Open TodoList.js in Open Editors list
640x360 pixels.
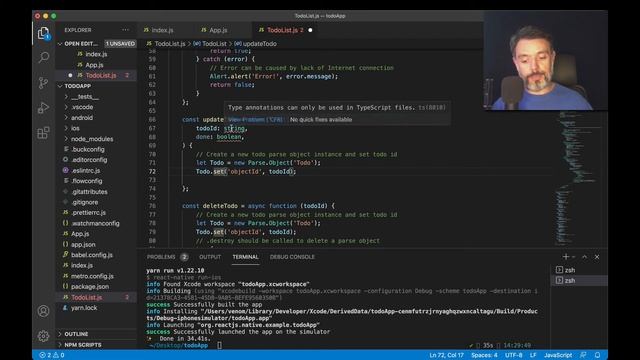click(x=101, y=76)
